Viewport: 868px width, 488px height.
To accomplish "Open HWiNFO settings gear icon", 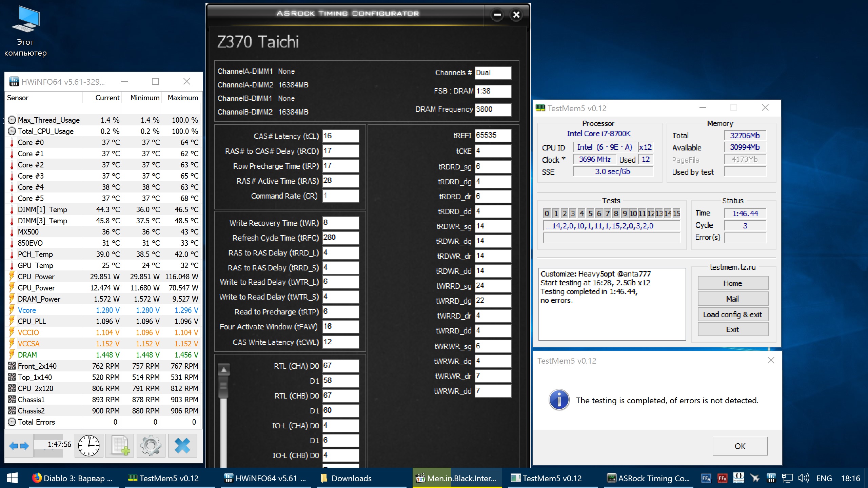I will (151, 446).
